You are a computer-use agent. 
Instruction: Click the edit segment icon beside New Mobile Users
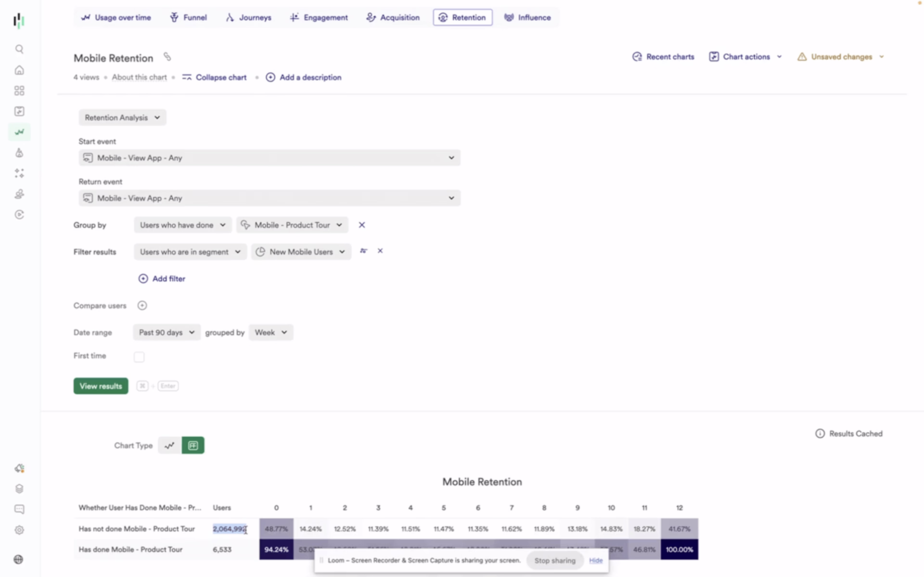coord(363,251)
